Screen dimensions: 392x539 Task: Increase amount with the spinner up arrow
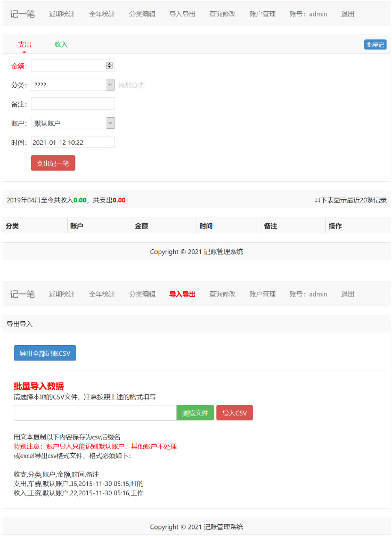point(109,64)
